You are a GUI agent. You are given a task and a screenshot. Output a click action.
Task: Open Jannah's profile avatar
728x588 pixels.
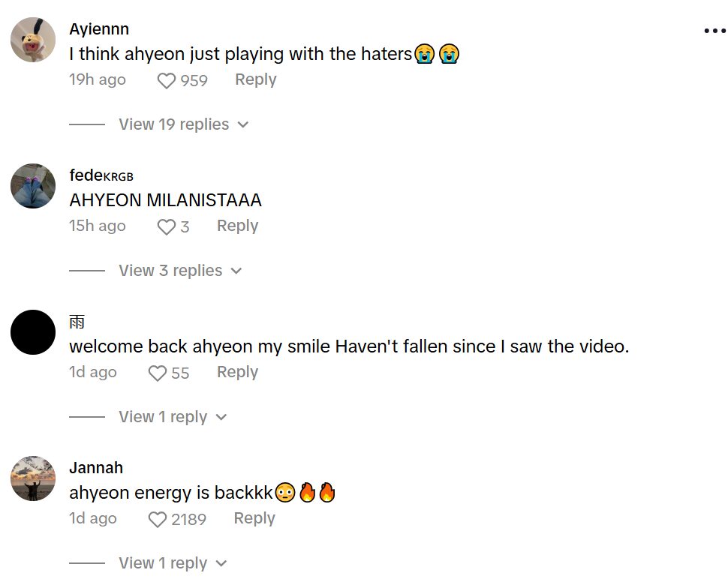pos(33,478)
